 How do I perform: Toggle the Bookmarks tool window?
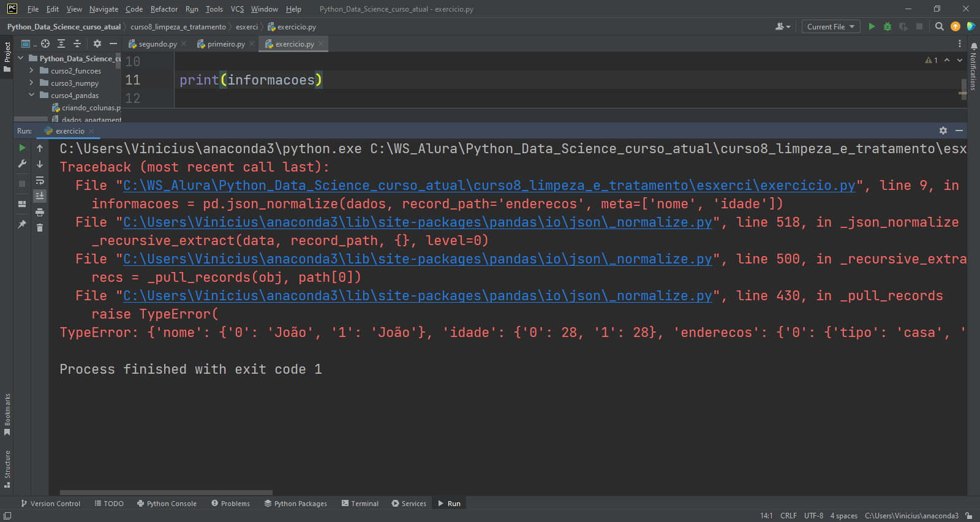(x=7, y=414)
